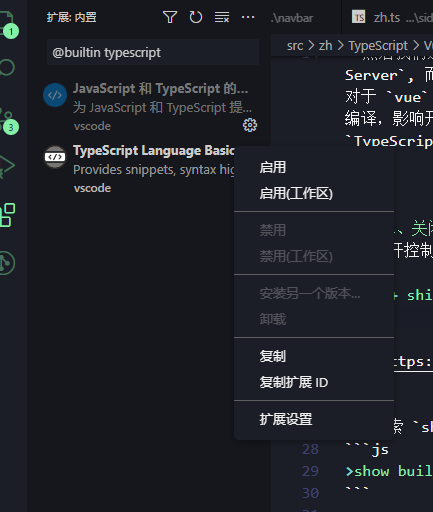
Task: Open the Run and Debug view
Action: (7, 166)
